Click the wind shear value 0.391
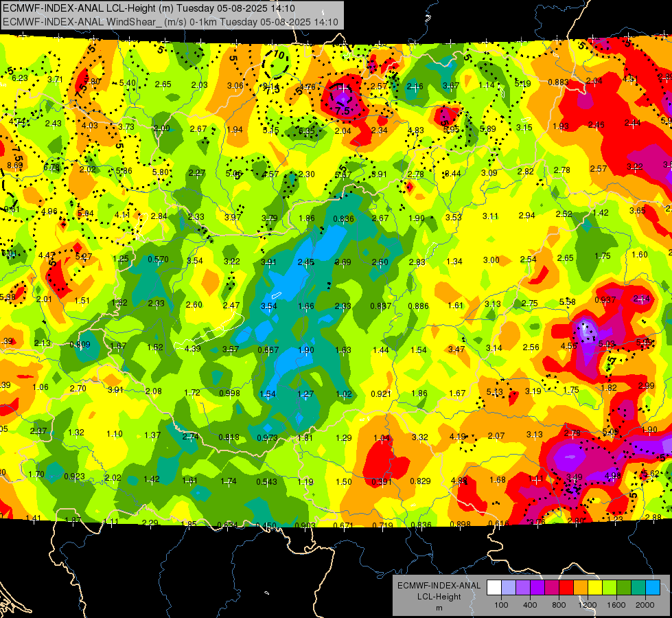This screenshot has height=618, width=672. point(382,482)
